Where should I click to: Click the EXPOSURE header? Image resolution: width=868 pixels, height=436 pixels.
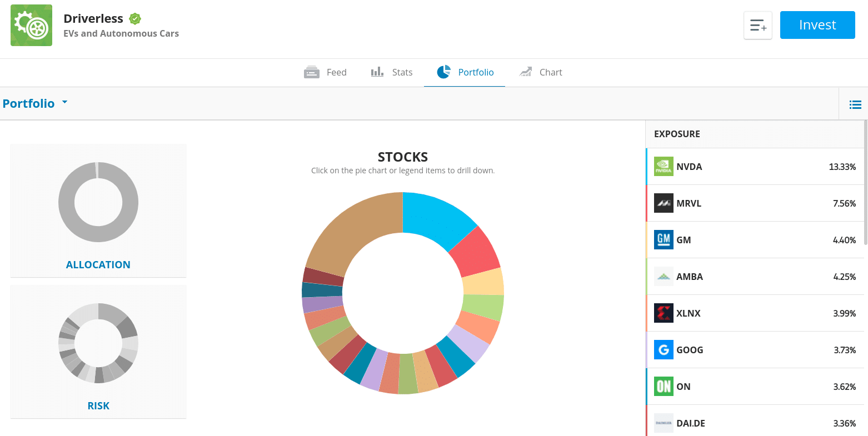click(677, 134)
